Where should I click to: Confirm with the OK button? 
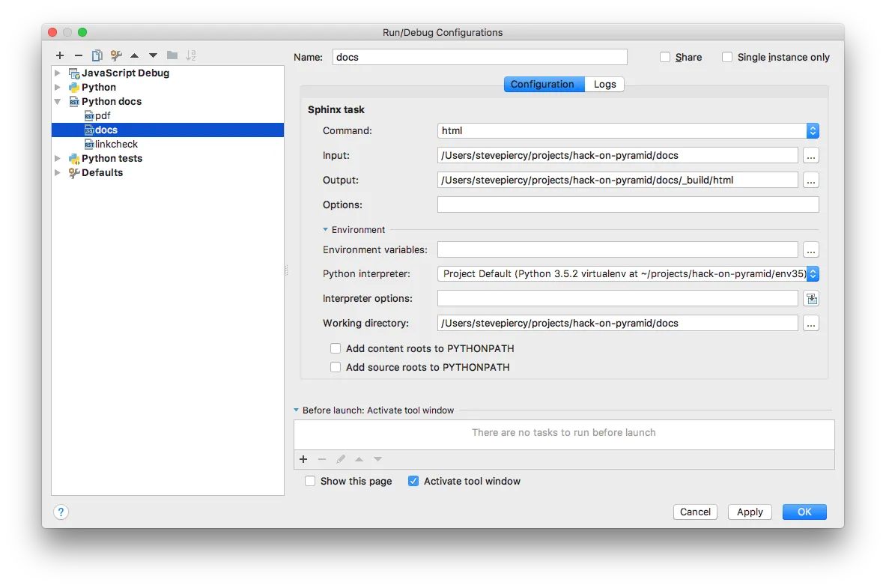[804, 512]
